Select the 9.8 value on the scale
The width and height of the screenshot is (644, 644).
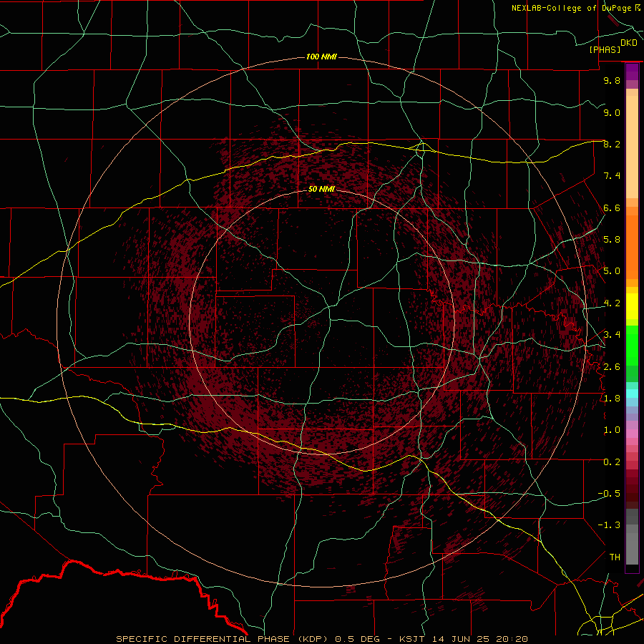(x=612, y=80)
